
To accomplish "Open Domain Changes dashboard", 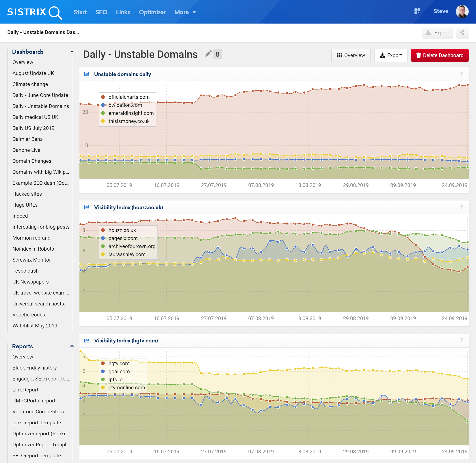I will click(x=32, y=161).
